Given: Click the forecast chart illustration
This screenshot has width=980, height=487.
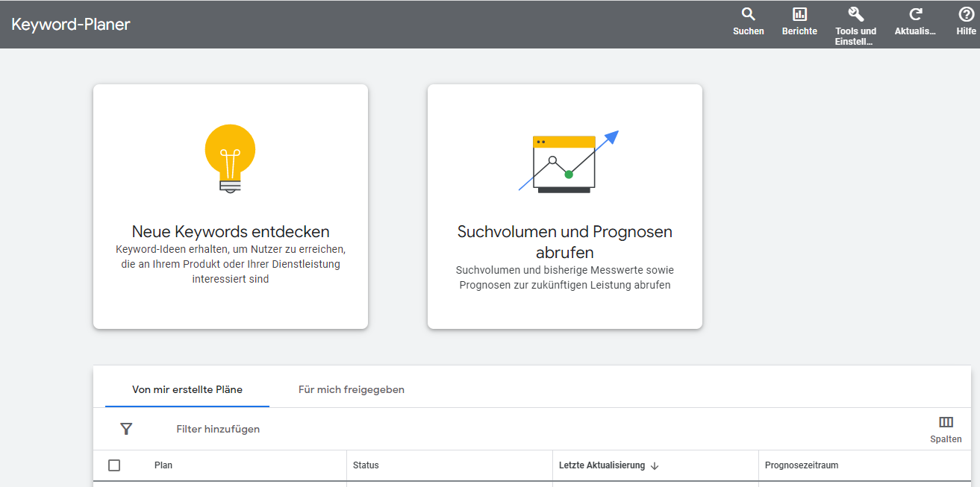Looking at the screenshot, I should (x=567, y=163).
